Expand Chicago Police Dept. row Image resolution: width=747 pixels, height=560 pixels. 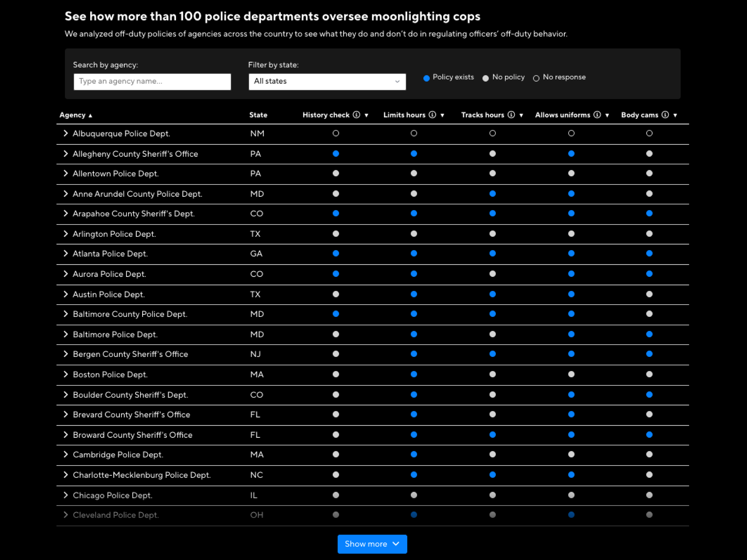[x=66, y=495]
